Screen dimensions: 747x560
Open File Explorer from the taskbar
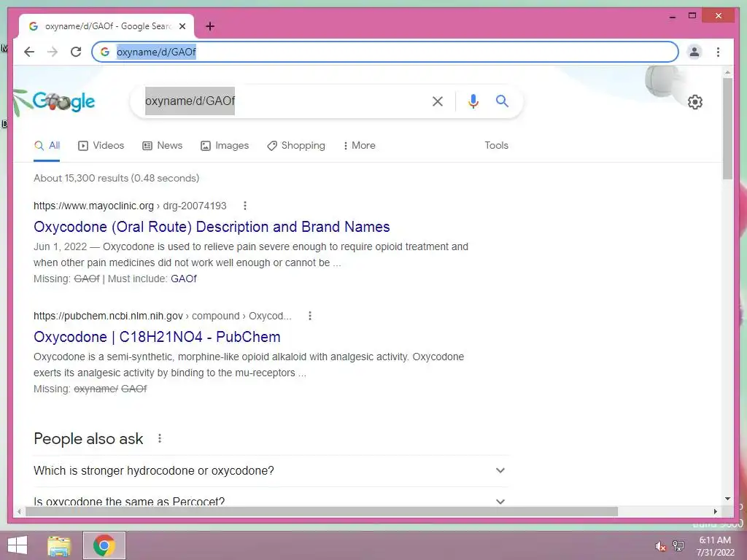(x=59, y=545)
